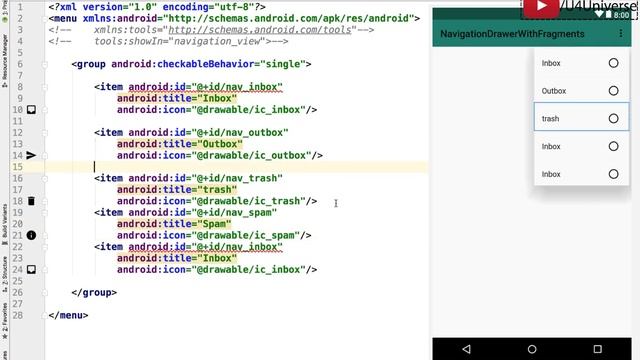Select the Outbox radio button in the preview menu
The width and height of the screenshot is (640, 360).
tap(613, 91)
